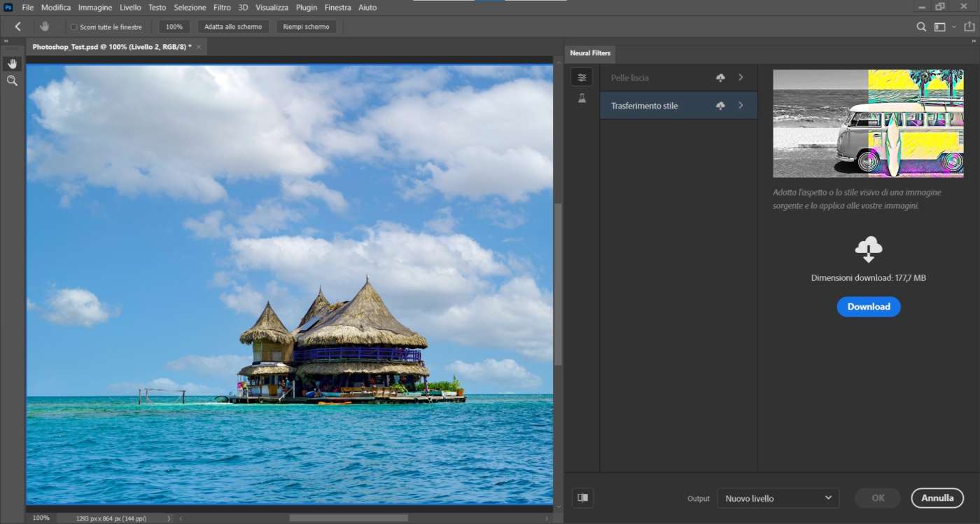
Task: Open the beta filters flask icon
Action: click(x=582, y=99)
